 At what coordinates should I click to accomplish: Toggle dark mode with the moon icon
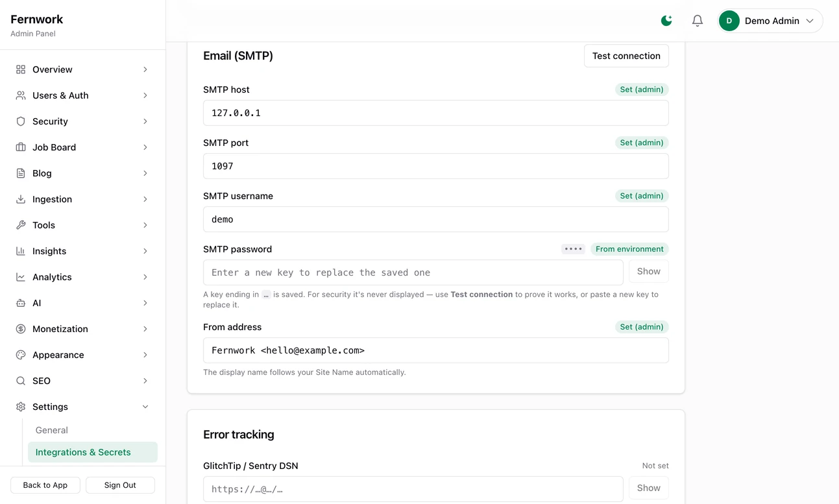(666, 21)
